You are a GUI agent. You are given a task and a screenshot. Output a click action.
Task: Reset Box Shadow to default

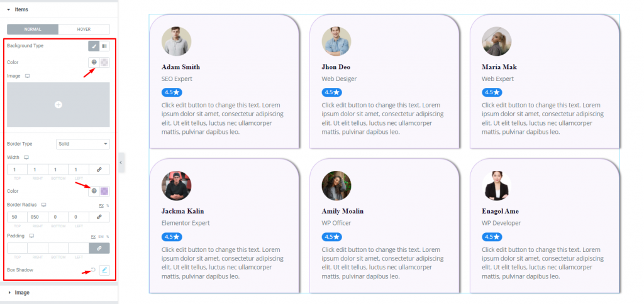coord(94,270)
